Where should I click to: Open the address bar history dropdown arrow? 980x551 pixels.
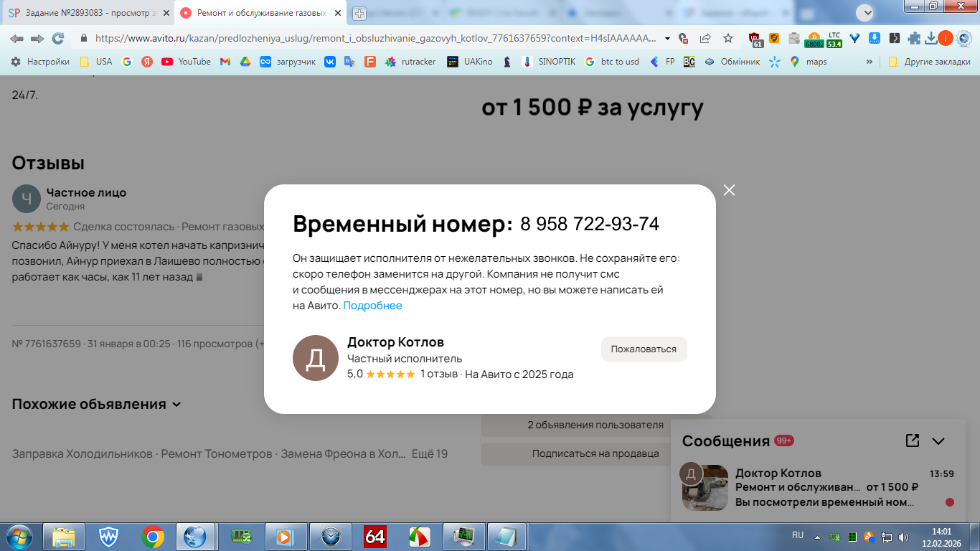click(668, 39)
